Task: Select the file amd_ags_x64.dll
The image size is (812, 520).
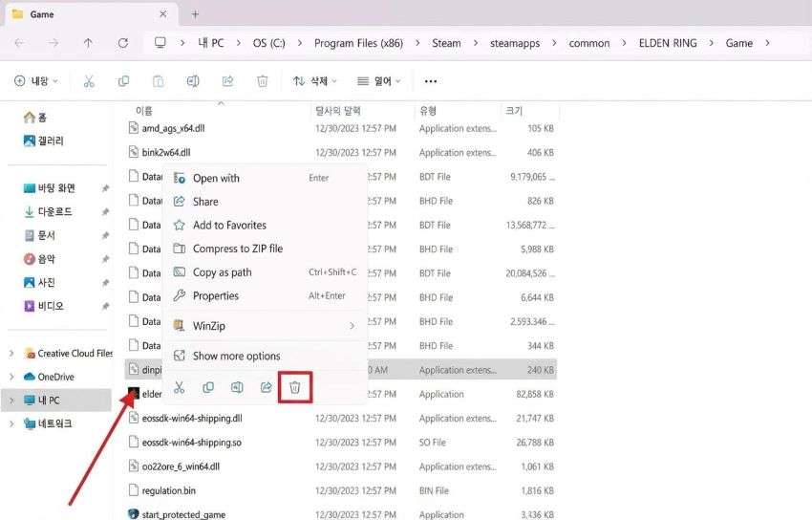Action: [x=173, y=128]
